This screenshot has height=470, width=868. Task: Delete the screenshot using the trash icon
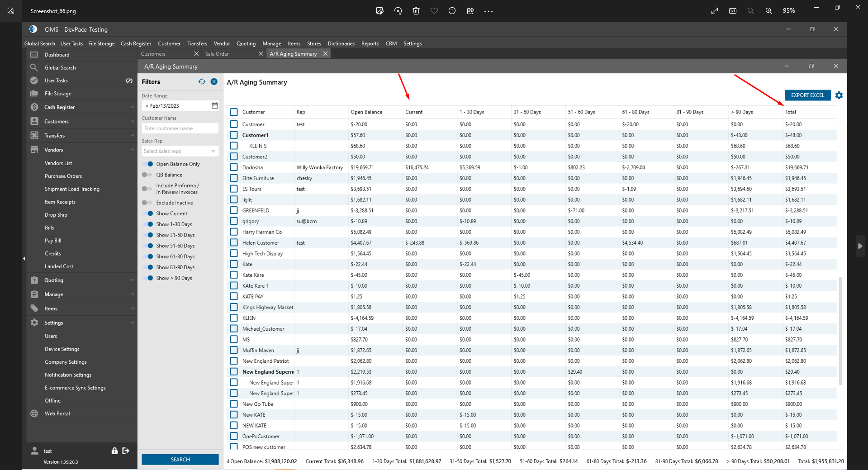click(x=416, y=11)
